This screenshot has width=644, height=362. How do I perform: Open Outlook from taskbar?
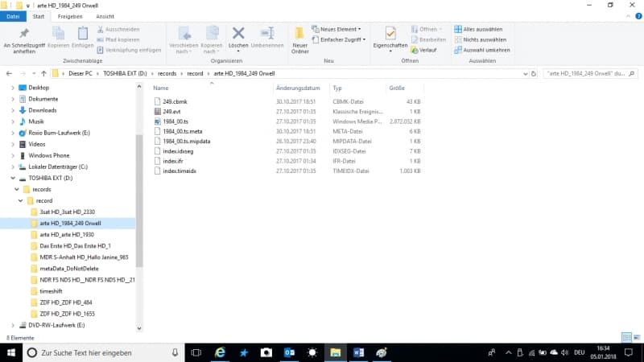click(290, 352)
